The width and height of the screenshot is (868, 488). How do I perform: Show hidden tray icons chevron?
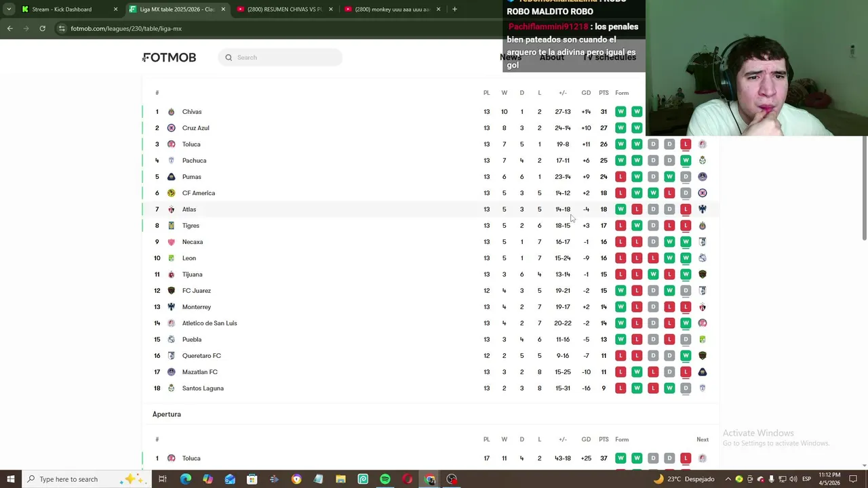click(x=728, y=479)
